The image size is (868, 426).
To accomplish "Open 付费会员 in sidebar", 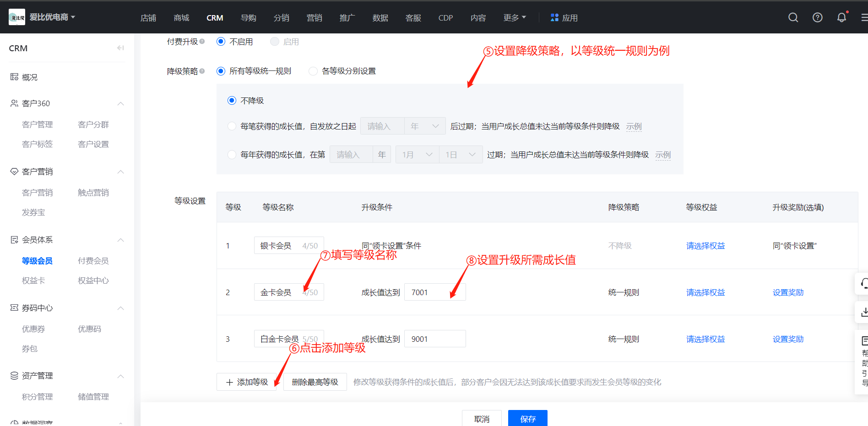I will pyautogui.click(x=93, y=261).
